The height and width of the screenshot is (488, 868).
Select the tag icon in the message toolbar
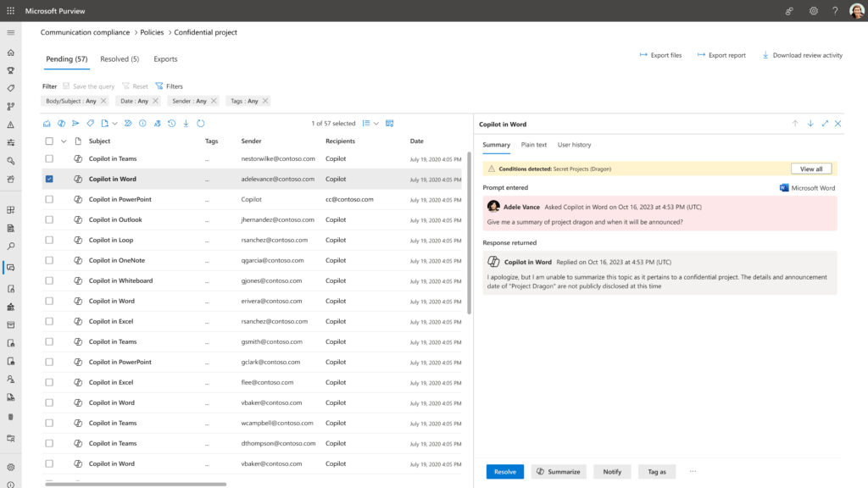tap(90, 123)
